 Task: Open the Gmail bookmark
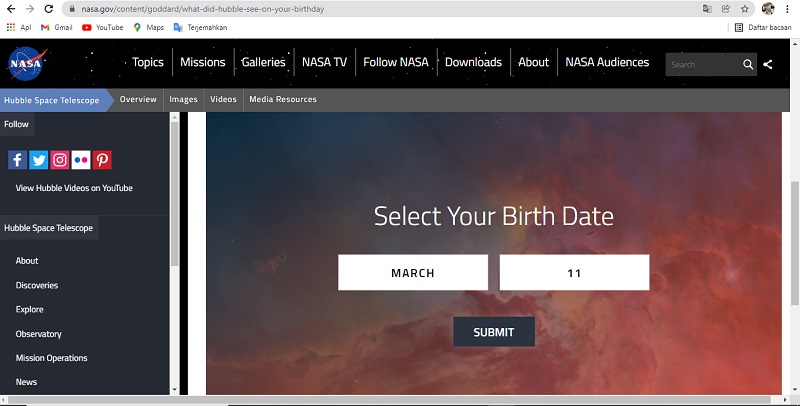click(57, 28)
